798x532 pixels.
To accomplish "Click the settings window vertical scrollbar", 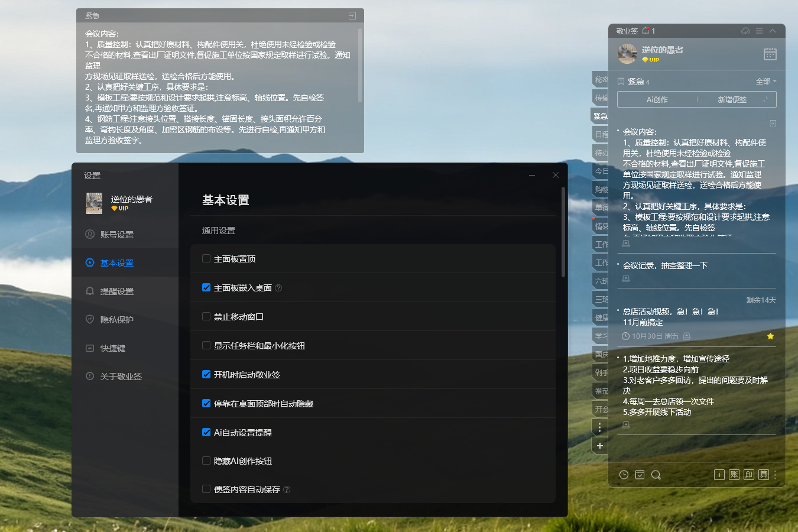I will pos(563,232).
